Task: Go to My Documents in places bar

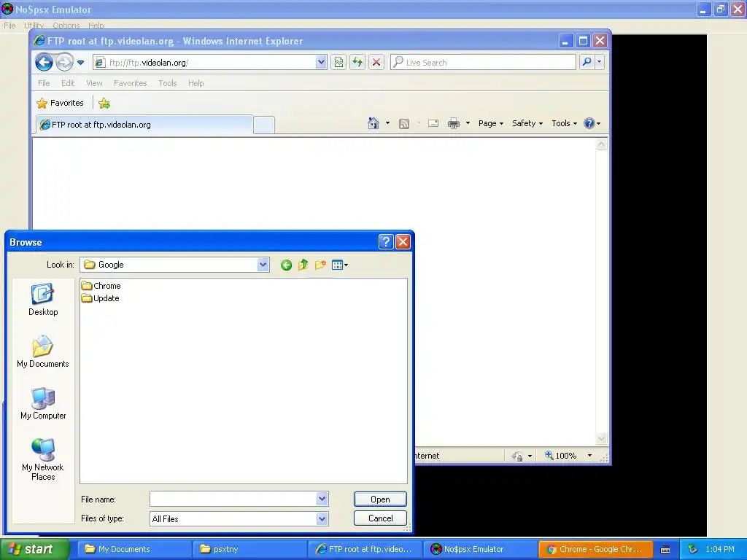Action: tap(43, 351)
